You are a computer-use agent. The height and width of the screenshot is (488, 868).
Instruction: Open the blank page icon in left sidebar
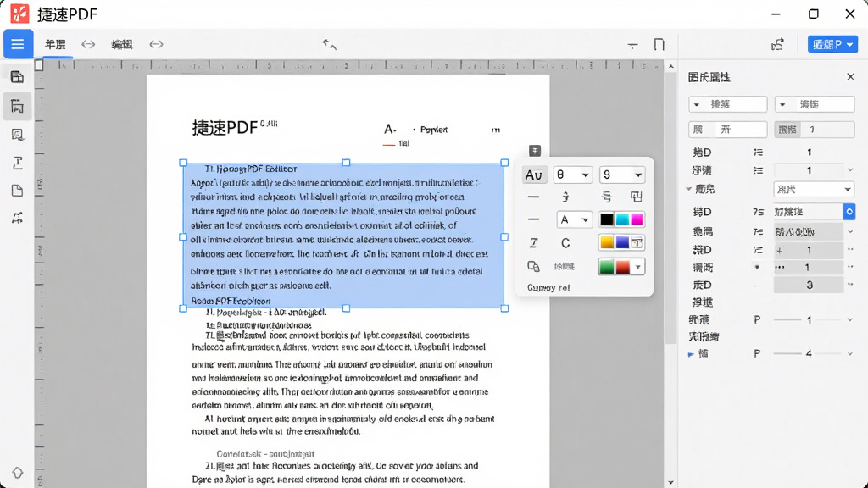point(17,191)
